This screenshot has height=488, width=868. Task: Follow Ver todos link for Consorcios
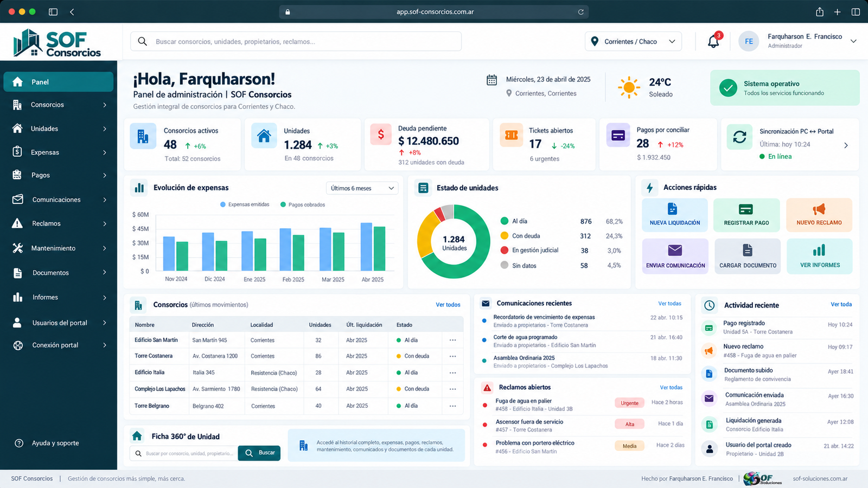pyautogui.click(x=448, y=305)
